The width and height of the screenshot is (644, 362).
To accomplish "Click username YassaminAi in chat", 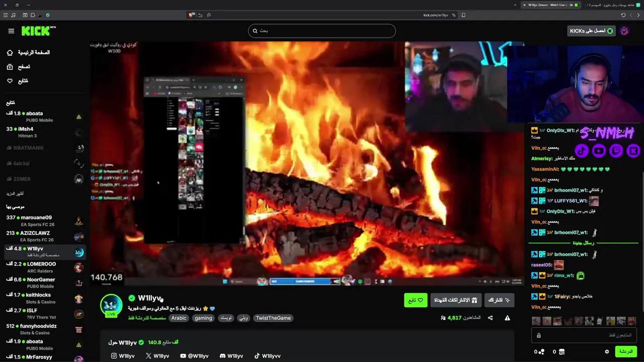I will 545,169.
